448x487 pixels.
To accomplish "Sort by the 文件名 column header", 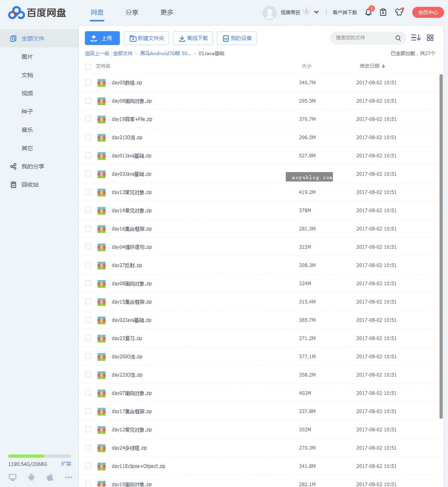I will [103, 66].
